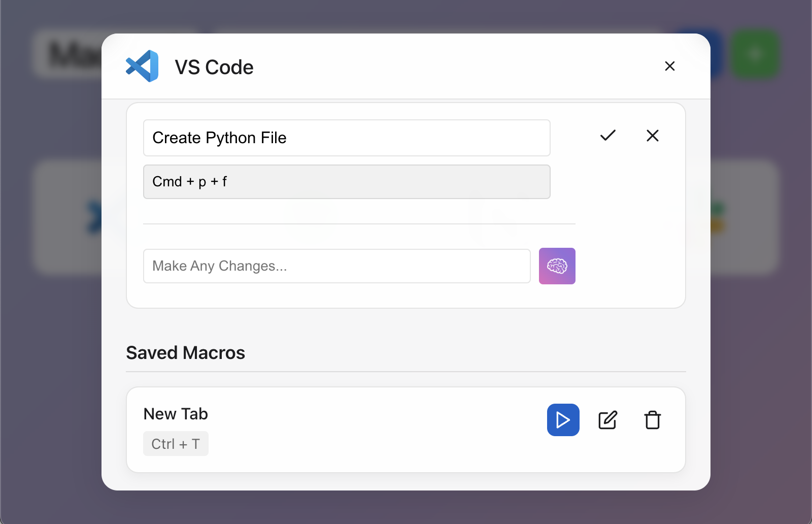Confirm macro edits with the checkmark
Screen dimensions: 812x524
(607, 135)
